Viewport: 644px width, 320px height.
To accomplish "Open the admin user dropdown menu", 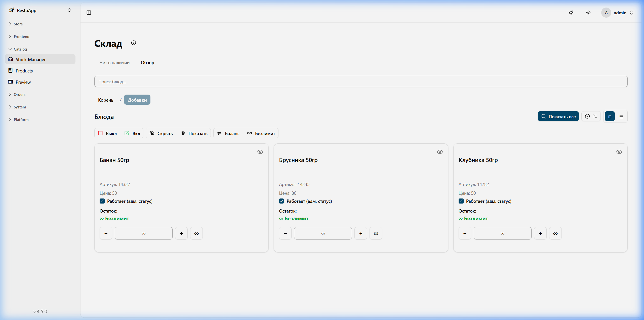I will [617, 13].
